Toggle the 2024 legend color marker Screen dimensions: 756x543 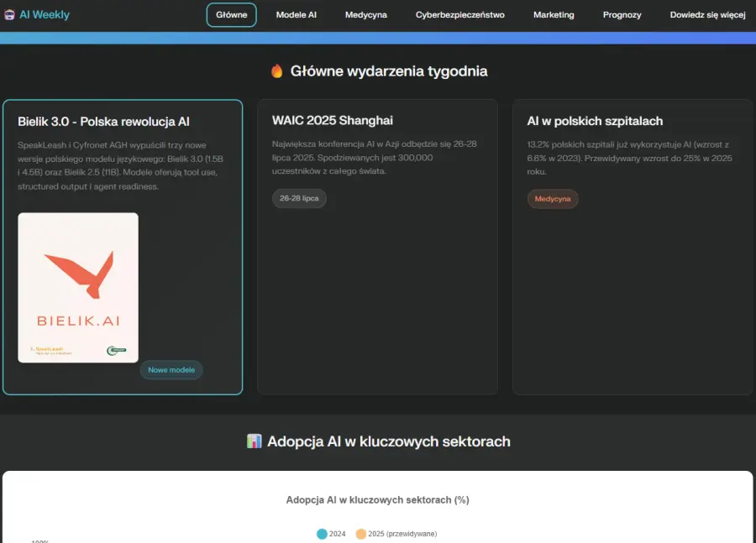point(322,534)
